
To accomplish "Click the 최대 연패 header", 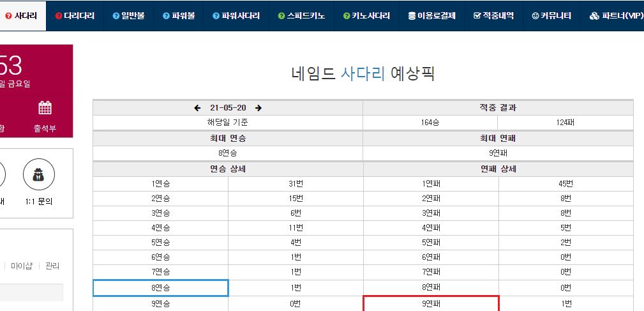I will [x=498, y=139].
